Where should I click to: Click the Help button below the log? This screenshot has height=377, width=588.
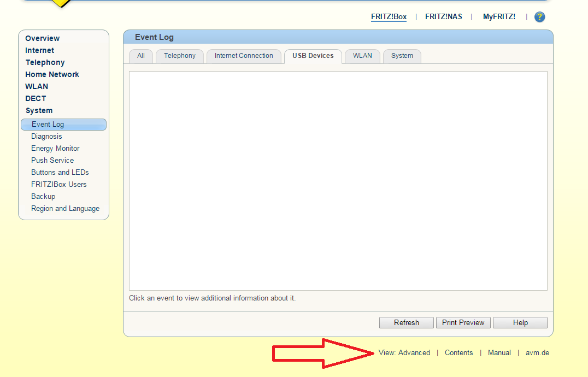coord(520,323)
